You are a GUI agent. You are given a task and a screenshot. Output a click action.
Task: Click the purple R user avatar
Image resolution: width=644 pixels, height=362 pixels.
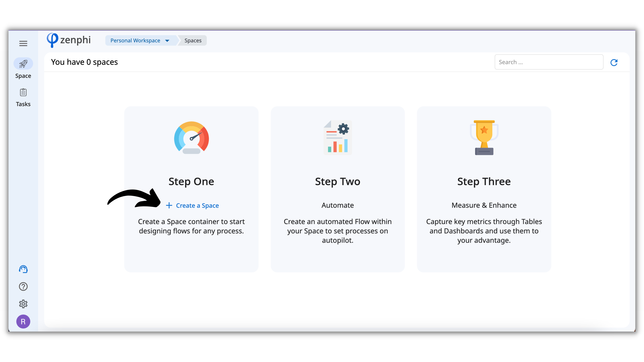point(23,322)
